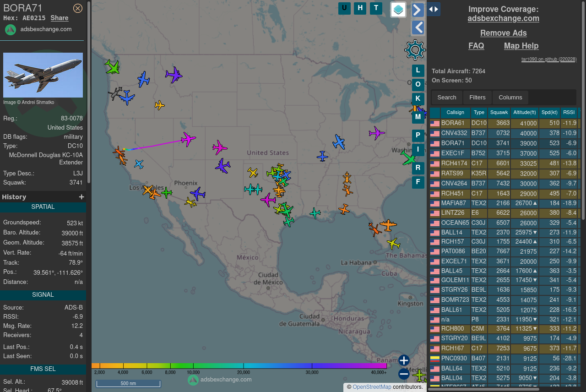Screen dimensions: 586x392
Task: Zoom in the map with plus
Action: (403, 360)
